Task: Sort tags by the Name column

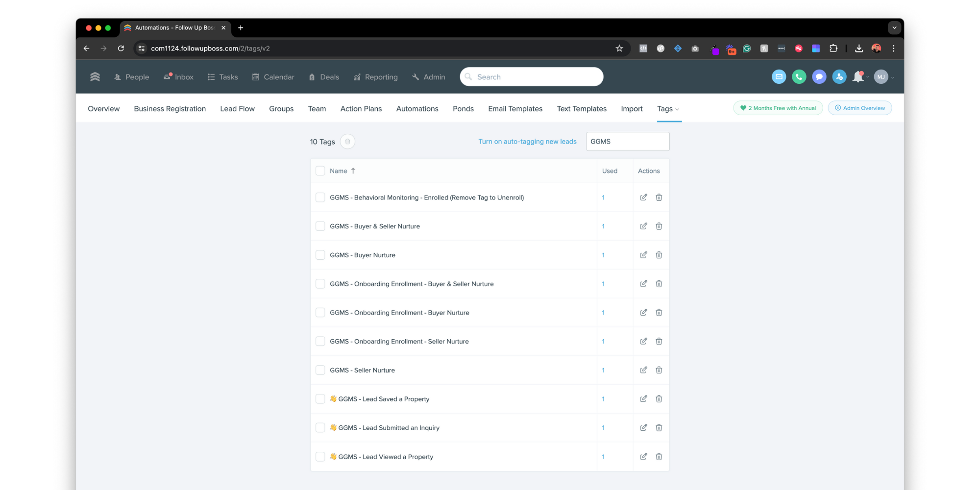Action: pos(343,171)
